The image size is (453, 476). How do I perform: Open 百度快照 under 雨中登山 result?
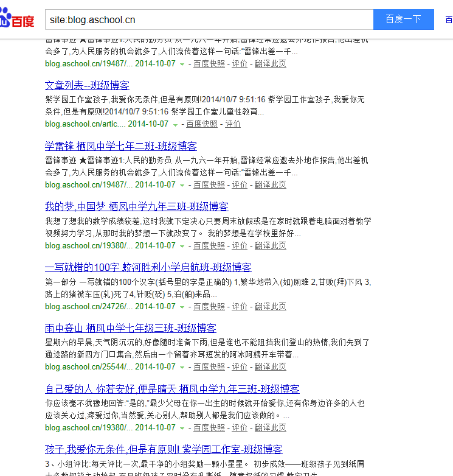click(209, 366)
